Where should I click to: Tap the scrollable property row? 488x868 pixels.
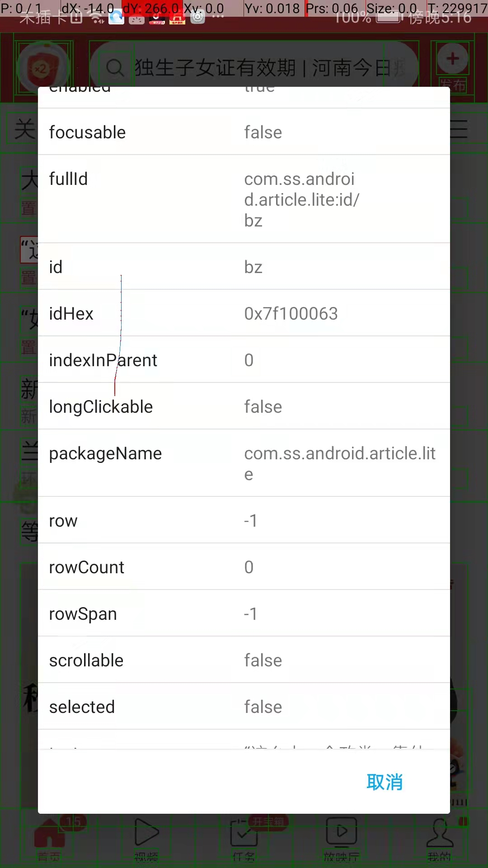coord(244,660)
